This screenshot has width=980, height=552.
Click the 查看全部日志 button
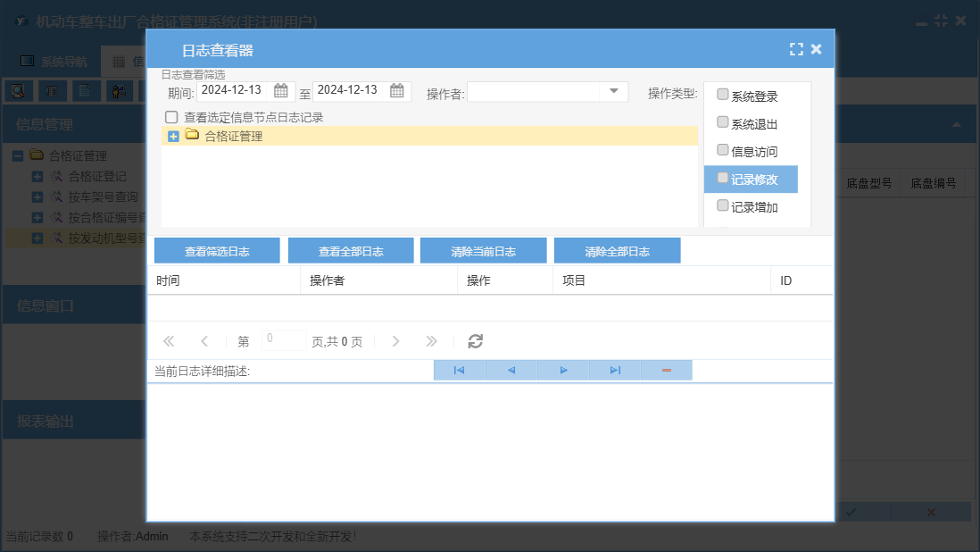tap(351, 251)
